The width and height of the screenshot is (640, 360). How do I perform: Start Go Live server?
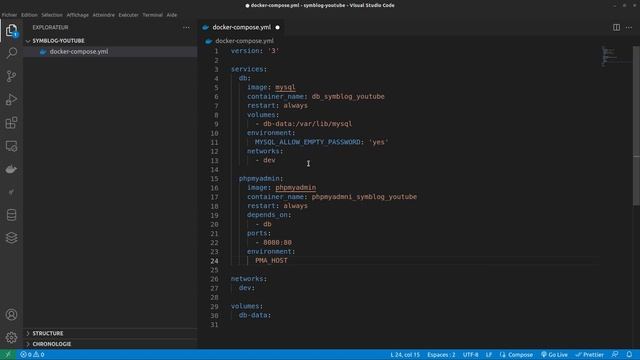pos(554,355)
